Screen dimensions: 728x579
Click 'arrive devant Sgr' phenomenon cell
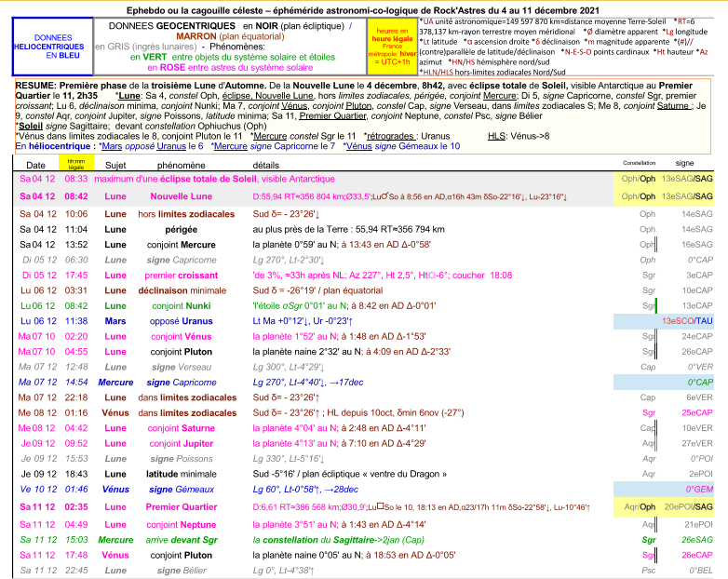[x=182, y=540]
